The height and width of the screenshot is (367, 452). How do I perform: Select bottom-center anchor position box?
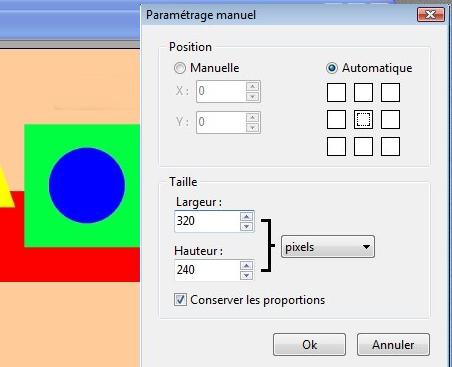(x=363, y=146)
